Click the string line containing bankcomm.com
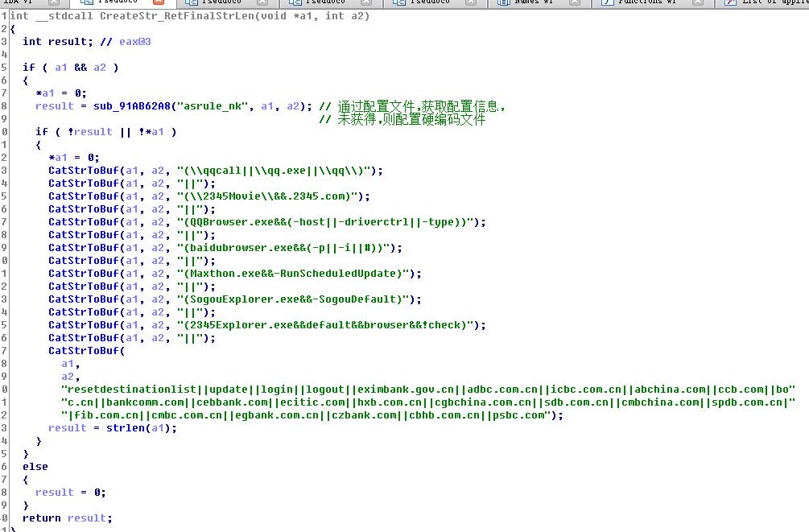Screen dimensions: 809x532 point(428,402)
